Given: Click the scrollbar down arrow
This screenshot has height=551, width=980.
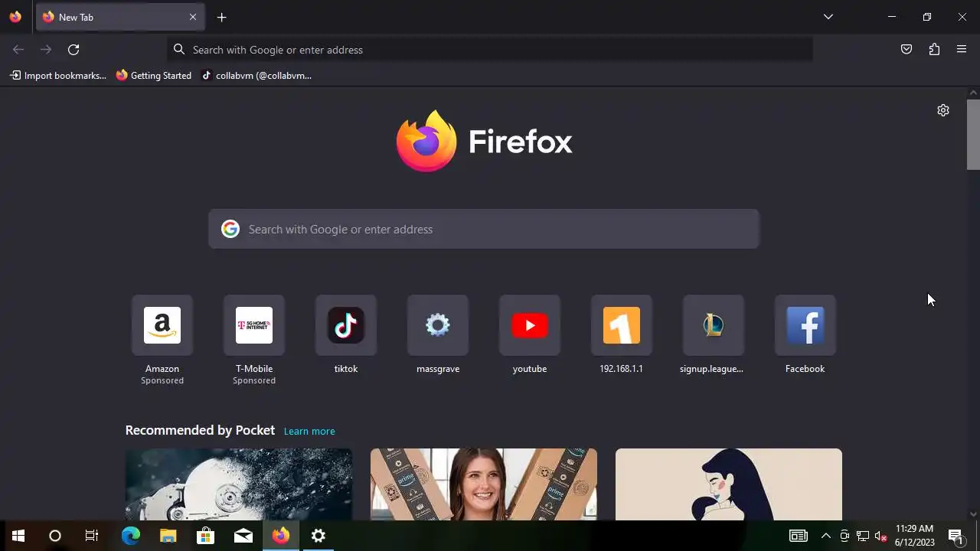Looking at the screenshot, I should [973, 514].
